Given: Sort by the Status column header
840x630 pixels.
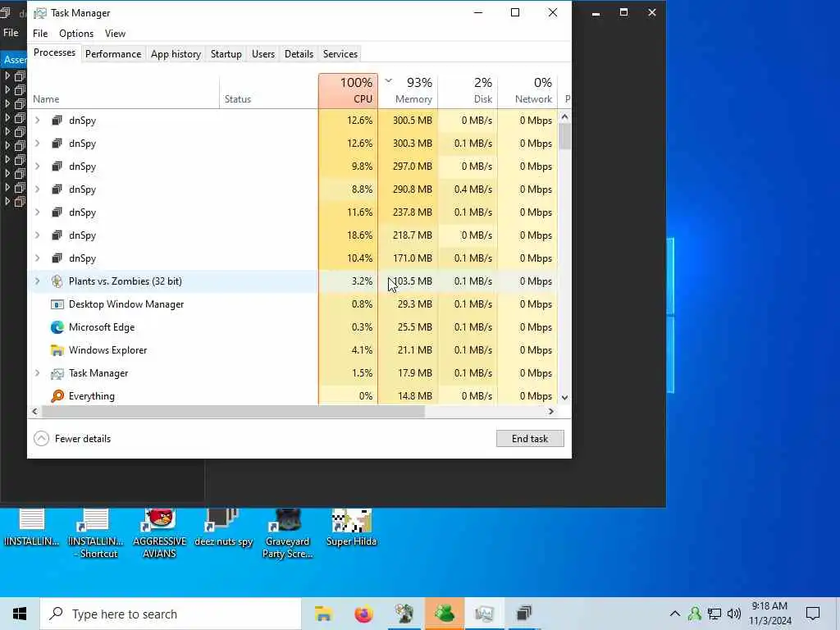Looking at the screenshot, I should tap(269, 91).
